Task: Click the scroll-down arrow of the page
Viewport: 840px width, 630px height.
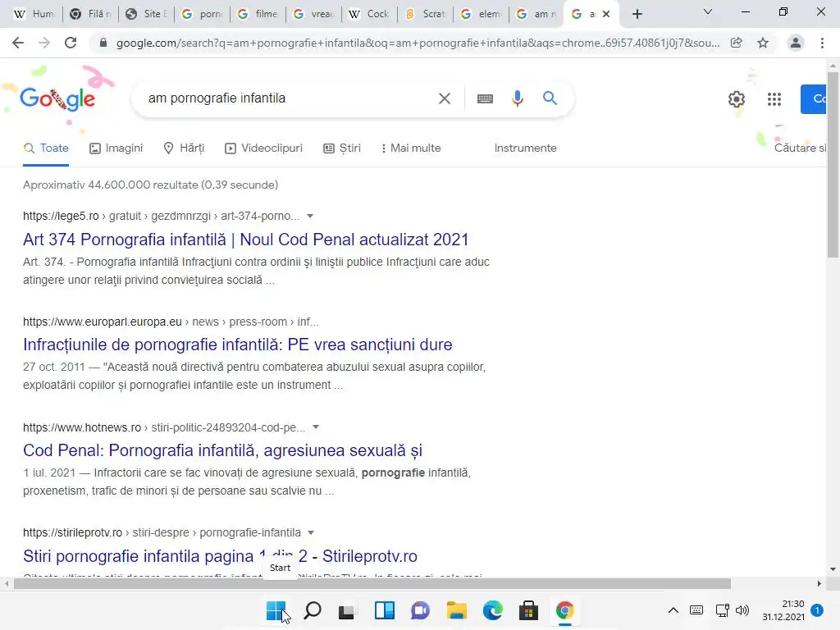Action: coord(833,569)
